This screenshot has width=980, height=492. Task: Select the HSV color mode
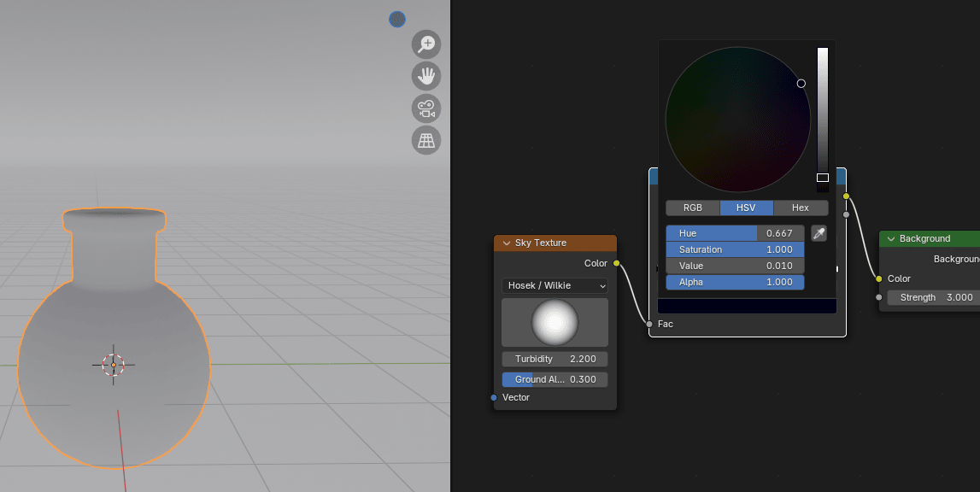click(746, 208)
